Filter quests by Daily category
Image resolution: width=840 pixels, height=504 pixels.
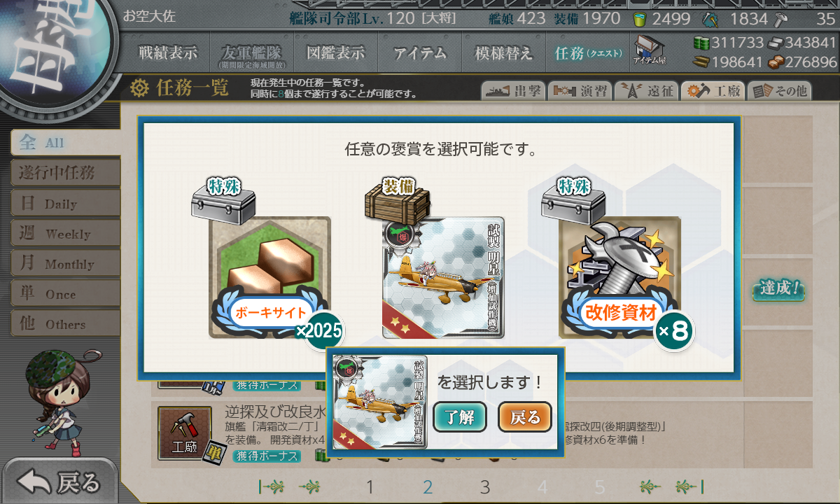pos(64,204)
